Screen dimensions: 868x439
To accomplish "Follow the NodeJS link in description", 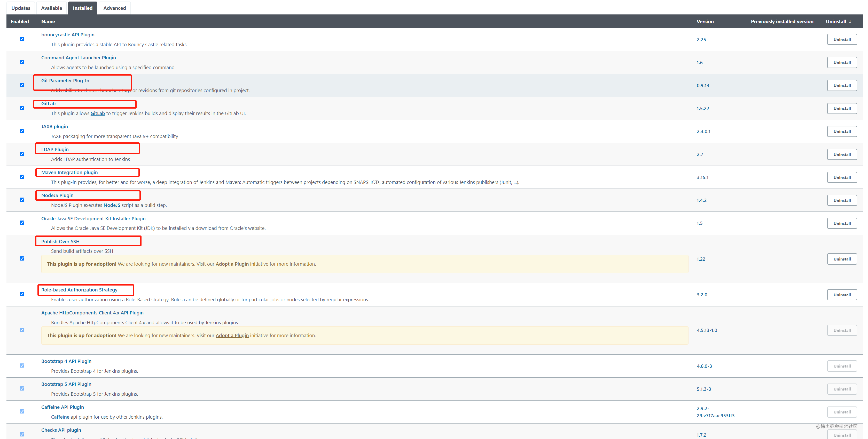I will coord(112,205).
